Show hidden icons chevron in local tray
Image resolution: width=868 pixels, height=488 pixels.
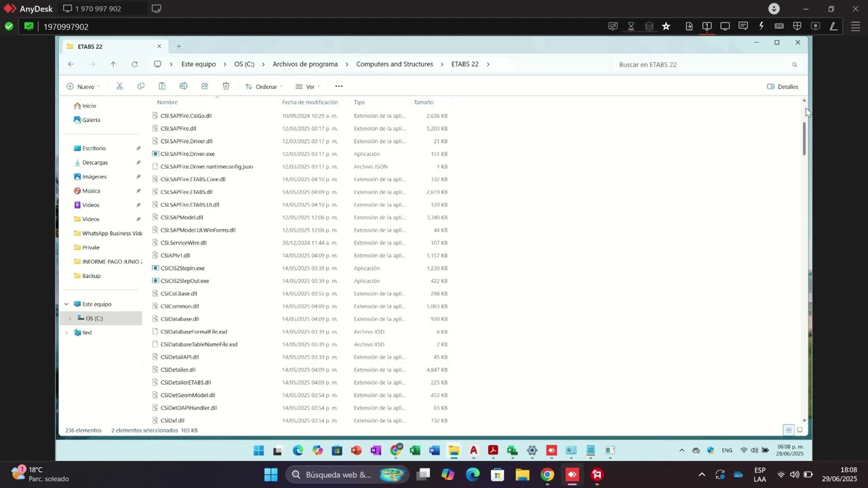click(x=702, y=474)
